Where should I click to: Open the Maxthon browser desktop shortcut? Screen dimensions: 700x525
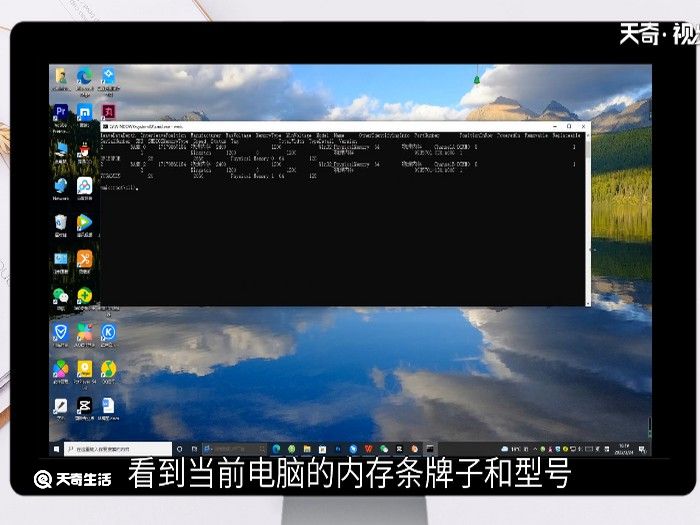coord(84,115)
